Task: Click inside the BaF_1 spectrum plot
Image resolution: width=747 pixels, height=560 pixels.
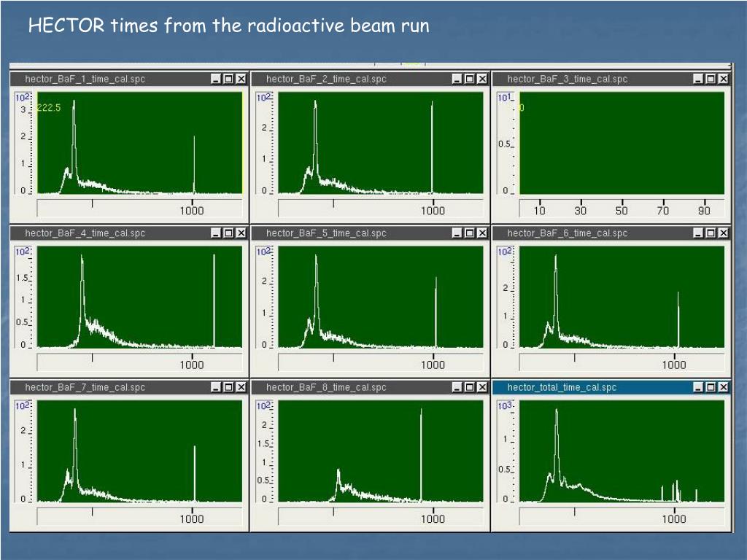Action: click(x=139, y=143)
